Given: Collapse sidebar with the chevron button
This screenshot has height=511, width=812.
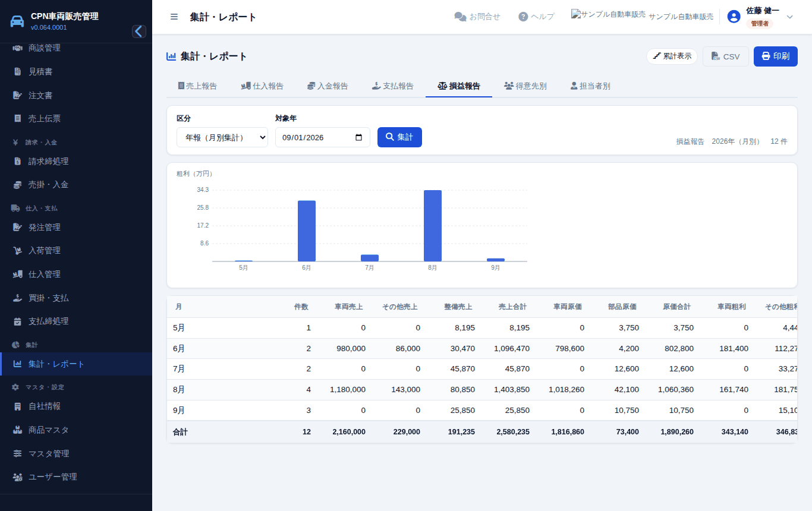Looking at the screenshot, I should point(139,31).
